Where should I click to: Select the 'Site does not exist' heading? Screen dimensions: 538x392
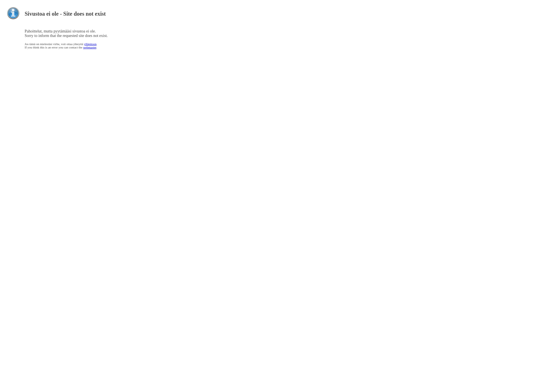pyautogui.click(x=65, y=14)
